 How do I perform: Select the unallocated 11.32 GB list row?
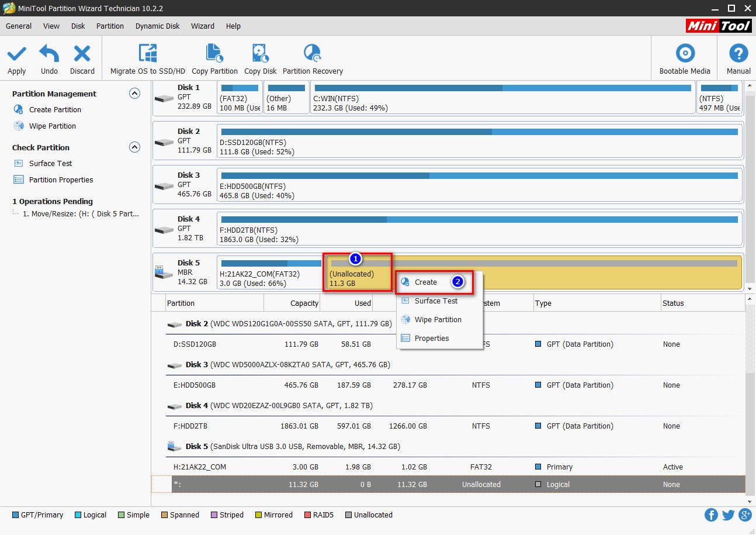coord(448,484)
